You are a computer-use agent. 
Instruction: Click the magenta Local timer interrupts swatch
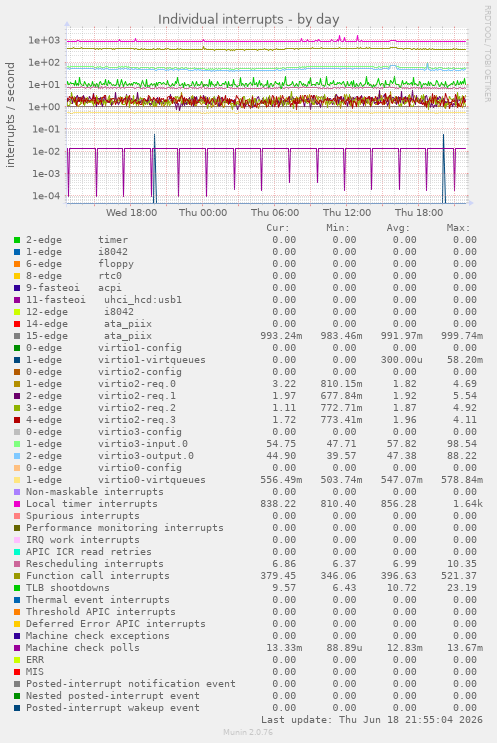pos(17,504)
